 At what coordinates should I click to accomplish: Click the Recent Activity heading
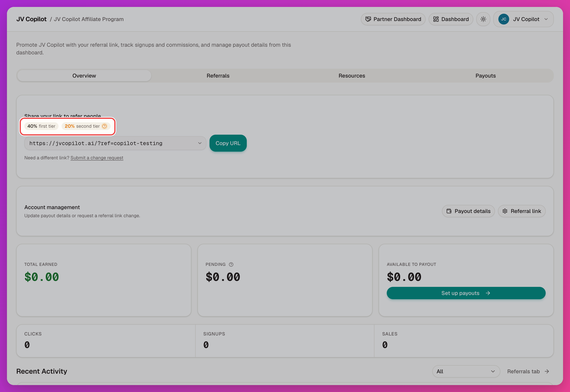point(42,371)
